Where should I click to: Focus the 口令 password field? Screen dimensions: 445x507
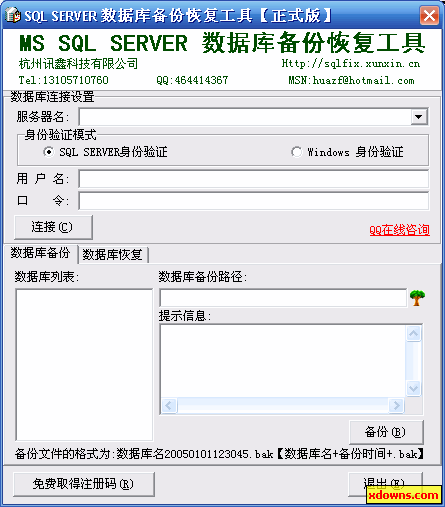click(x=254, y=201)
